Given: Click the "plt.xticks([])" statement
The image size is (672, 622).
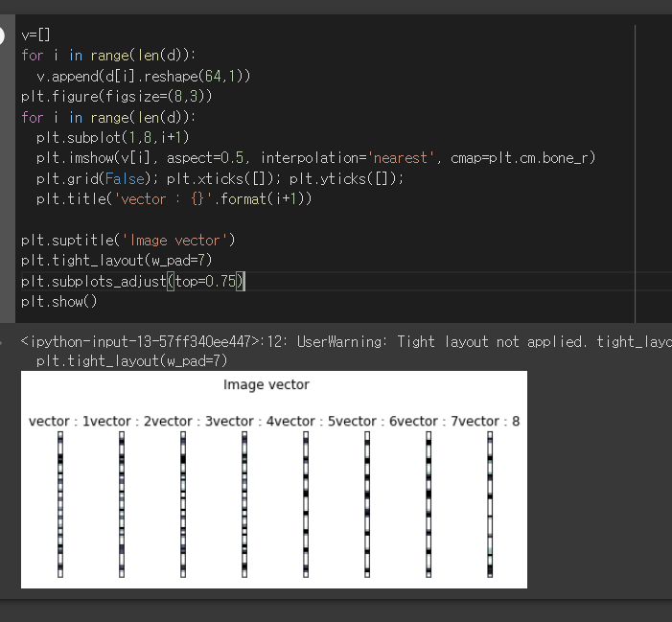Looking at the screenshot, I should [220, 178].
